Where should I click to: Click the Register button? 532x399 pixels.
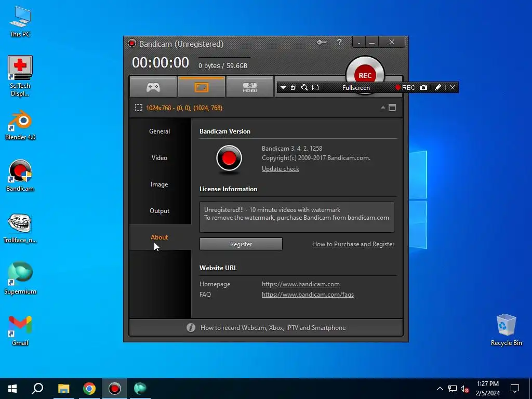click(x=241, y=244)
